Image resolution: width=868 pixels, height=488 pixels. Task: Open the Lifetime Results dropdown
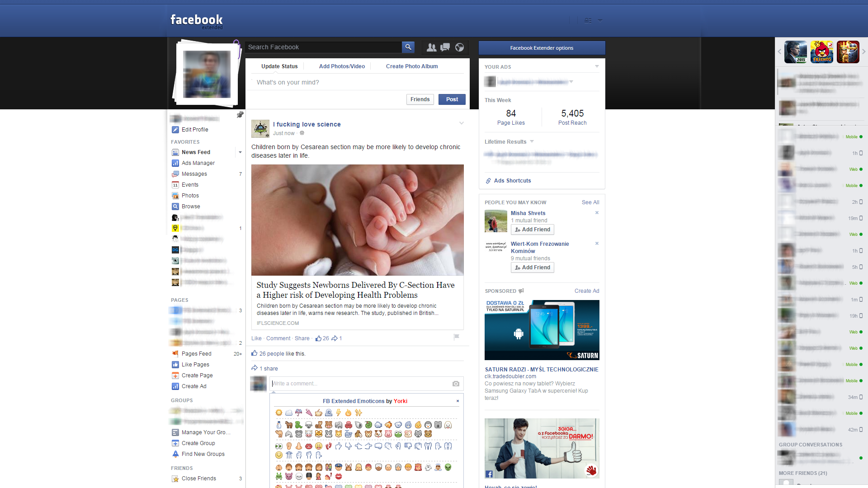pyautogui.click(x=532, y=141)
